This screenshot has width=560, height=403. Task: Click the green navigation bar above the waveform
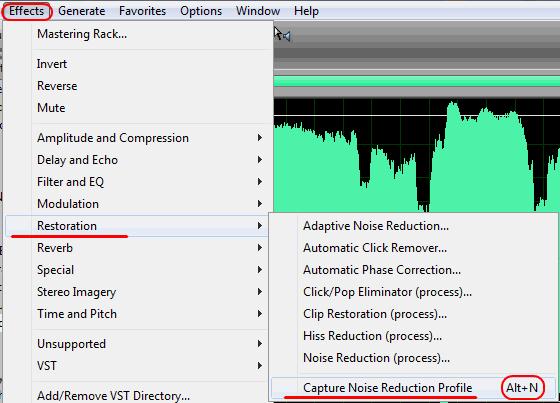pyautogui.click(x=416, y=81)
